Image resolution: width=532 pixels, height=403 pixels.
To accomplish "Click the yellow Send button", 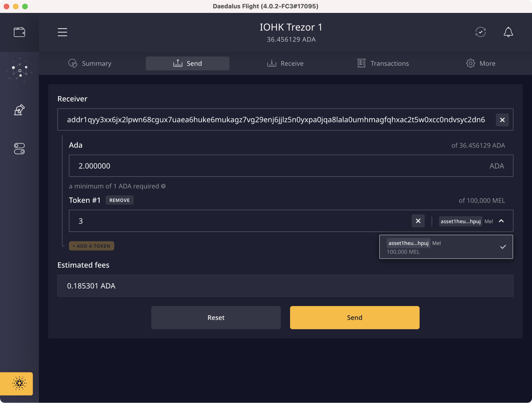I will [x=355, y=317].
